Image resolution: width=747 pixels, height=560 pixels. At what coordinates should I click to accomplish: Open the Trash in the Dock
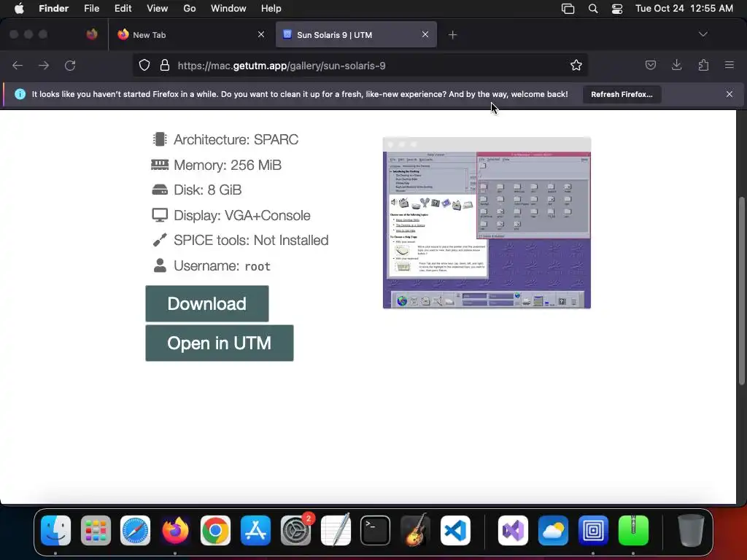(691, 530)
